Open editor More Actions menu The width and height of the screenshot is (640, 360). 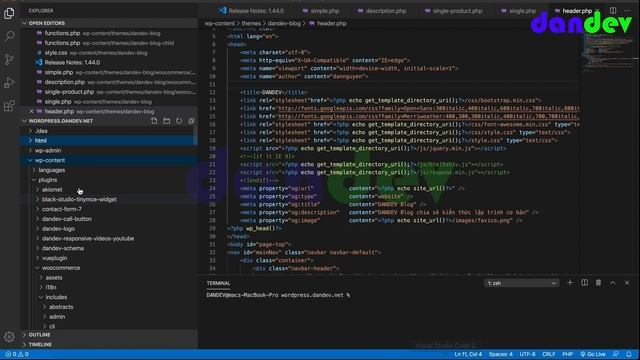tap(627, 11)
